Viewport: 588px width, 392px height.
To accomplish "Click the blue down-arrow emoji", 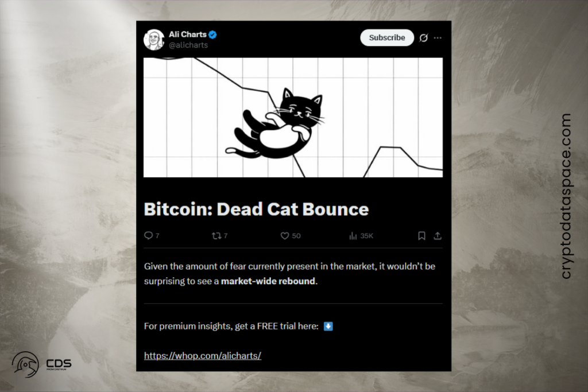I will [x=328, y=326].
